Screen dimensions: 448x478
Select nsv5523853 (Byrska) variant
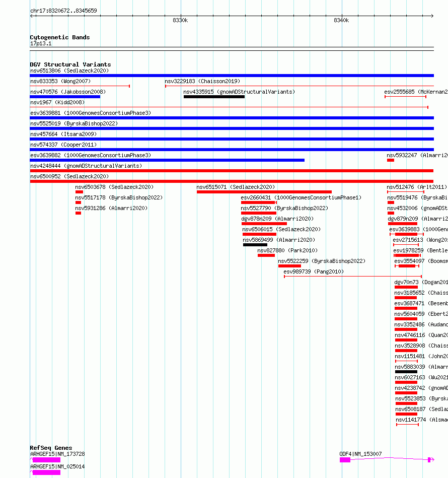[421, 398]
